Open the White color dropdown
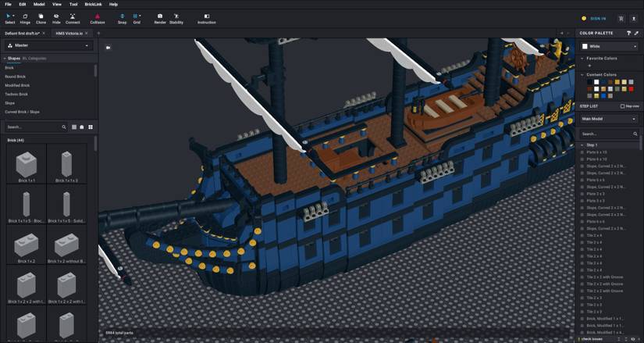Image resolution: width=644 pixels, height=343 pixels. [x=609, y=46]
